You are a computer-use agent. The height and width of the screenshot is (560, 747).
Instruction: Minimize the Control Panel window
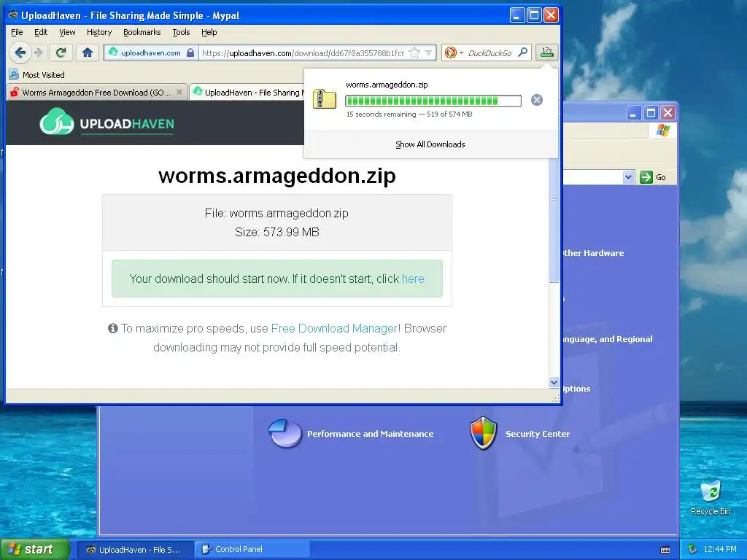[633, 113]
